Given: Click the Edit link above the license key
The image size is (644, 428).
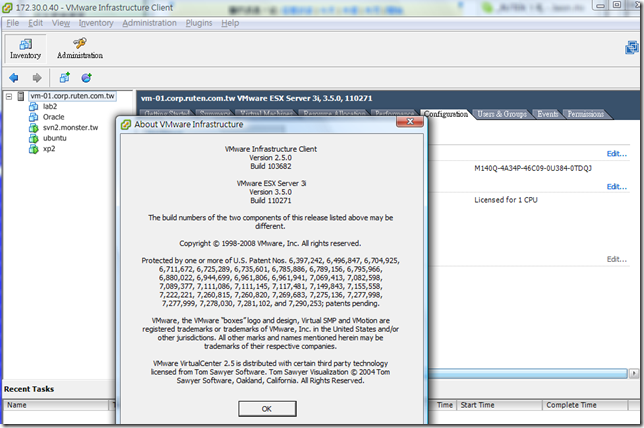Looking at the screenshot, I should pyautogui.click(x=616, y=154).
